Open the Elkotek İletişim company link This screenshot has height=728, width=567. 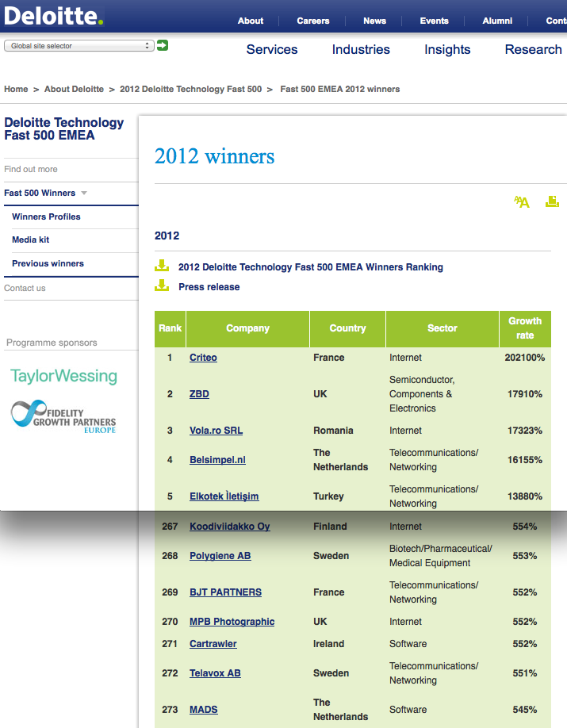click(x=224, y=496)
